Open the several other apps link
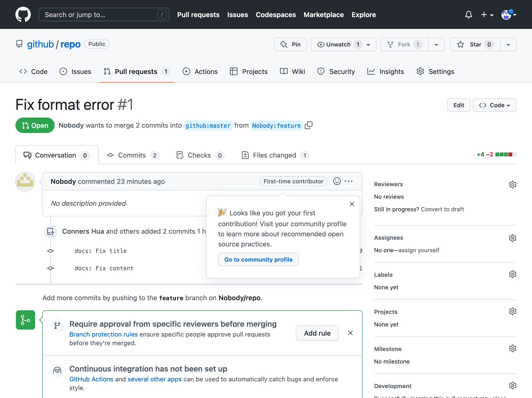The image size is (532, 398). 155,379
